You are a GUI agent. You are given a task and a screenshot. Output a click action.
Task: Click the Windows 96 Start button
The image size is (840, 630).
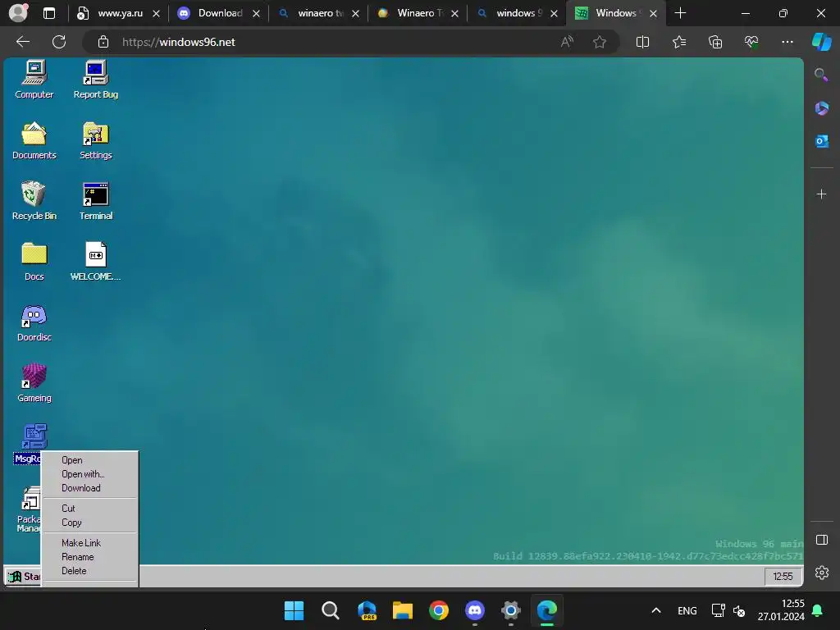click(24, 577)
